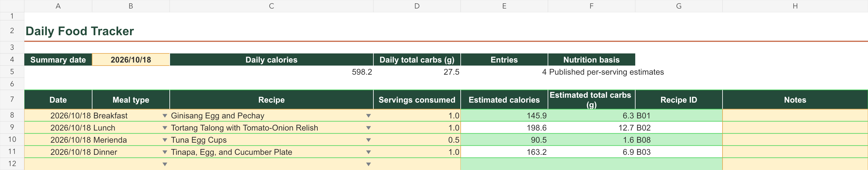This screenshot has width=868, height=170.
Task: Click the Nutrition basis header cell
Action: point(591,60)
